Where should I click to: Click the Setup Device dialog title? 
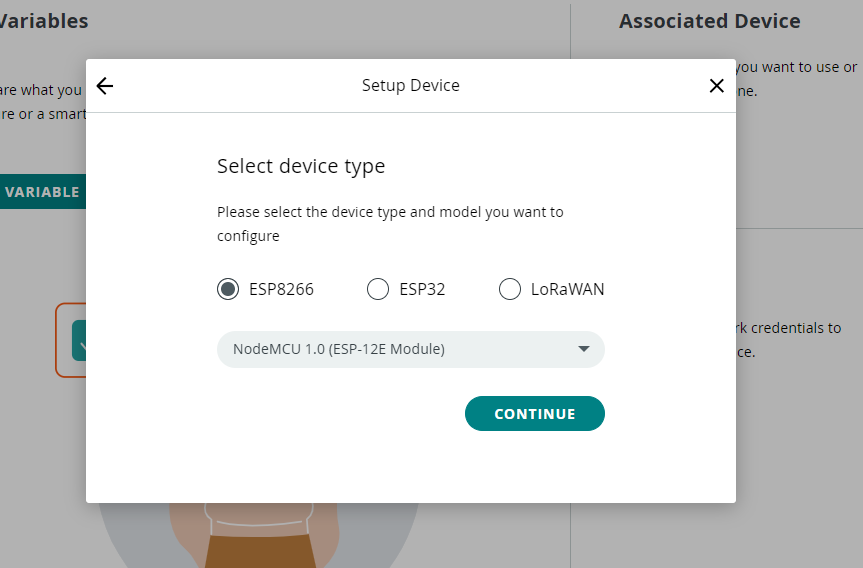click(410, 86)
